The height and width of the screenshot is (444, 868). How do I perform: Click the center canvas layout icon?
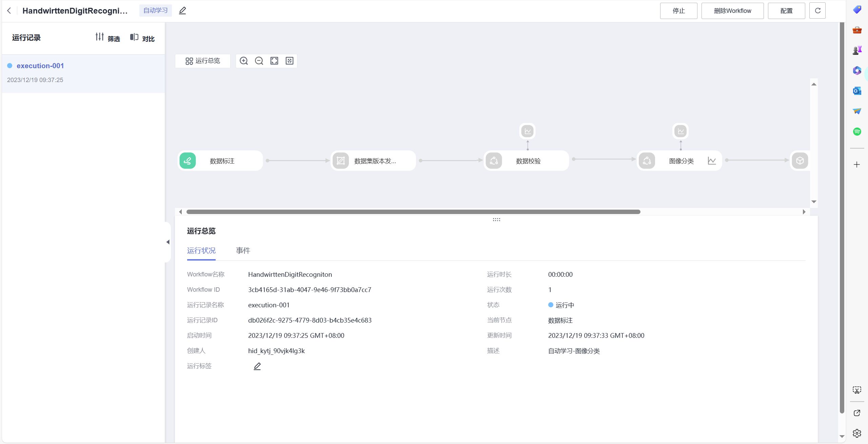[289, 61]
